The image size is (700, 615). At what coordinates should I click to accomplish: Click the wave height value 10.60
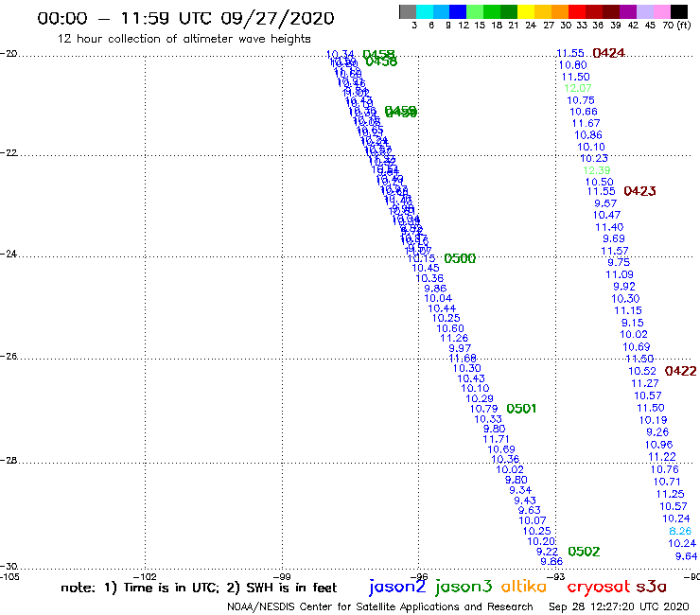(450, 328)
